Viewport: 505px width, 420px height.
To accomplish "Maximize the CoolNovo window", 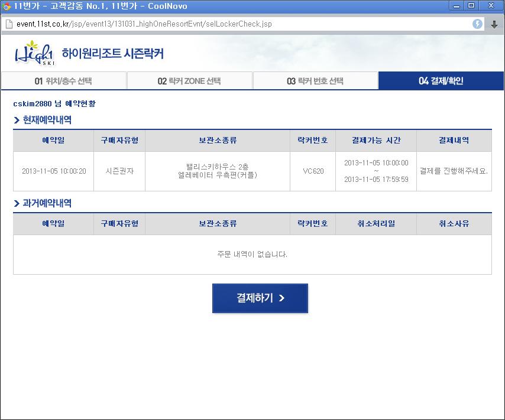I will pyautogui.click(x=471, y=6).
